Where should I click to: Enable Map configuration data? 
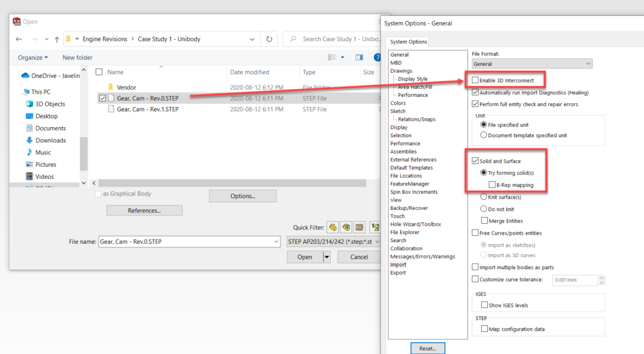[485, 329]
